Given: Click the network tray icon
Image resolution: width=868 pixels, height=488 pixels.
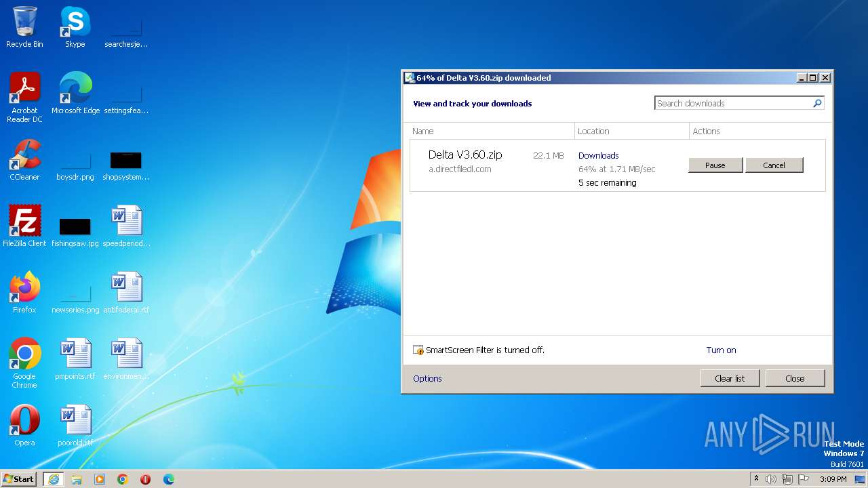Looking at the screenshot, I should (x=787, y=479).
